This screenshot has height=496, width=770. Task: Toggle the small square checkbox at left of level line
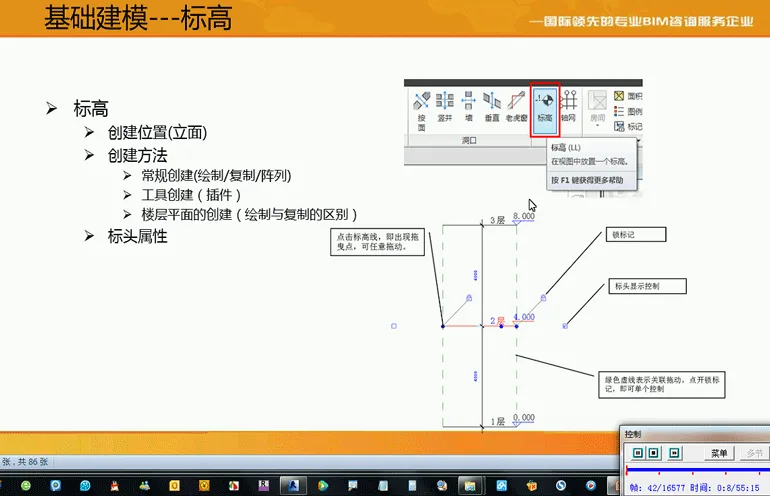coord(393,326)
